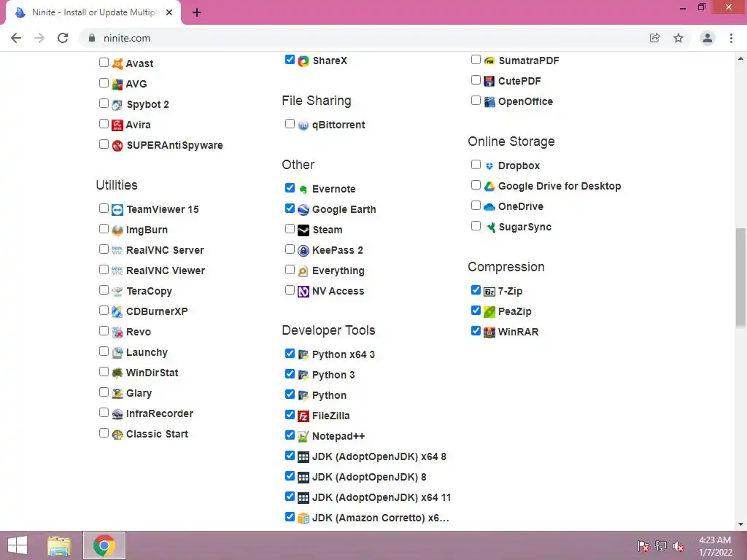Uncheck the 7-Zip checkbox
Screen dimensions: 747x560
tap(476, 290)
